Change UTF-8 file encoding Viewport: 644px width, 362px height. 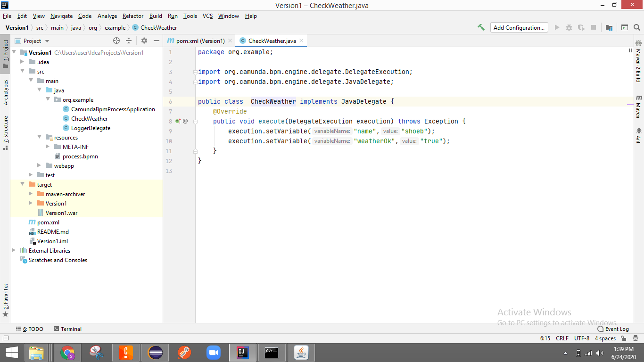pos(582,338)
